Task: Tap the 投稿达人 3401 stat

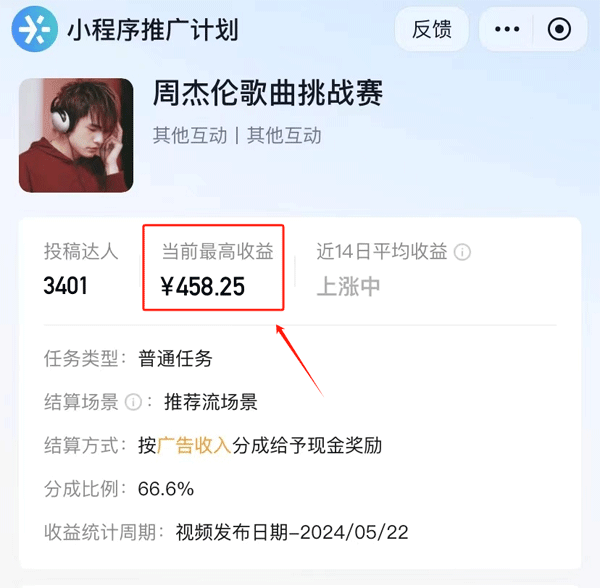Action: (81, 269)
